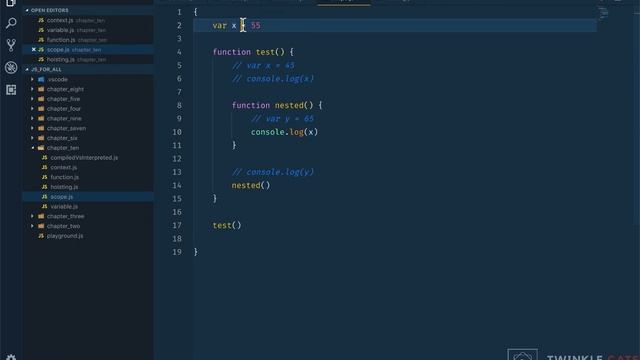Open context.js in Open Editors list
This screenshot has height=360, width=640.
60,20
